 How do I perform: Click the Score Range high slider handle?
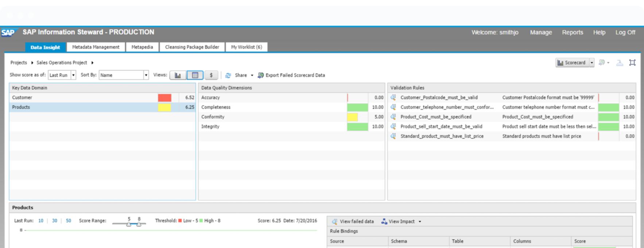tap(139, 224)
